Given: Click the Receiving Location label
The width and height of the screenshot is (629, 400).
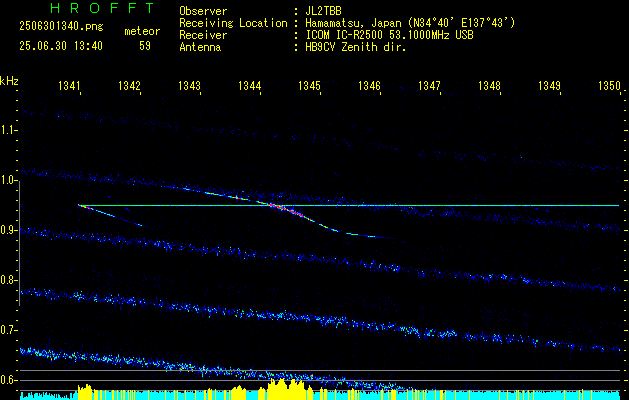Looking at the screenshot, I should click(233, 23).
